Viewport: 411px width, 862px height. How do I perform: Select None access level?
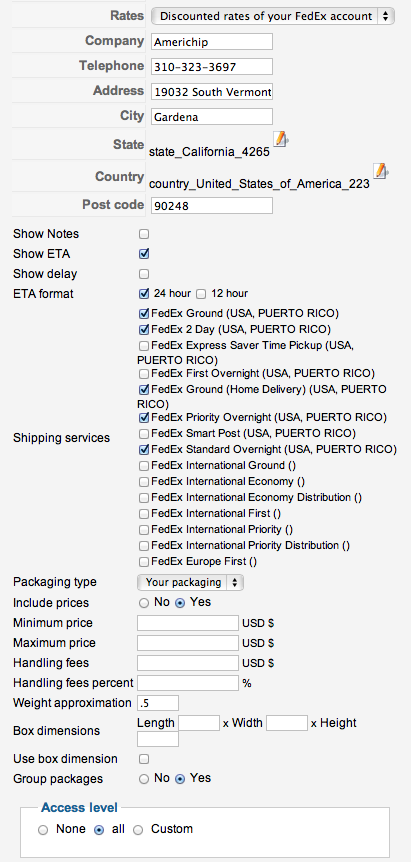(x=43, y=830)
